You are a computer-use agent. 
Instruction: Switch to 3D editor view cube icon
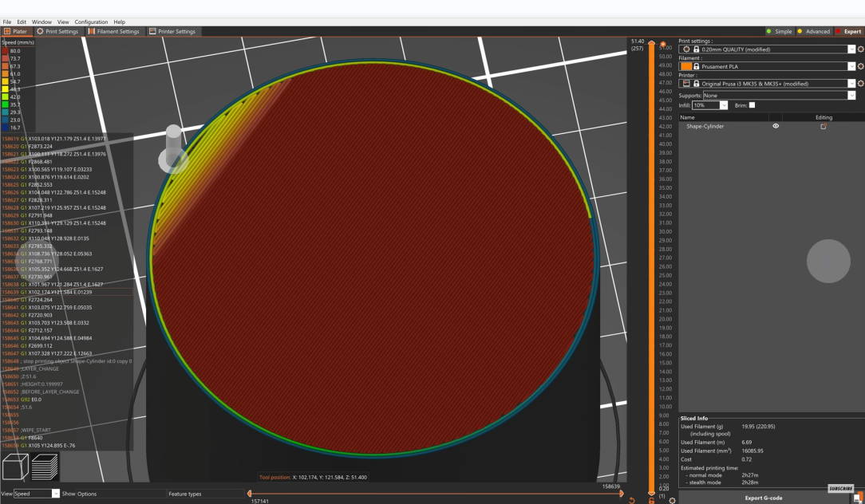[x=15, y=467]
